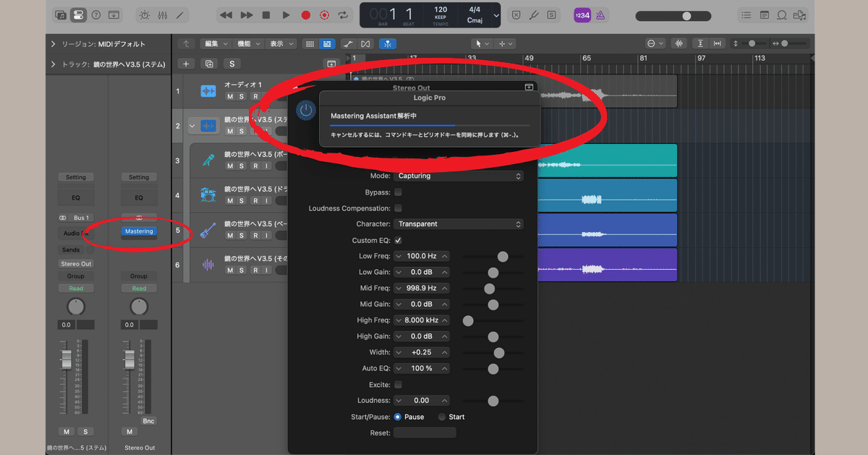Open Quick Help question mark icon

tap(95, 14)
